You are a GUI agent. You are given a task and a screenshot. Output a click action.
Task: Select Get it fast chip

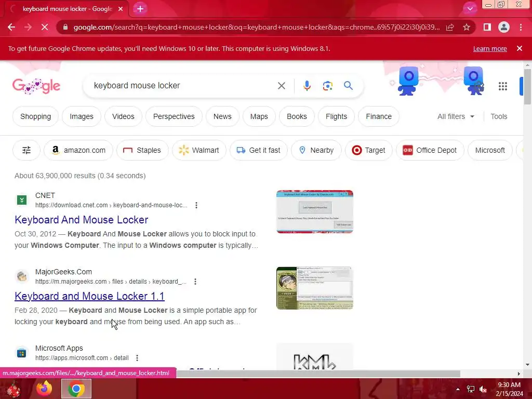tap(259, 150)
